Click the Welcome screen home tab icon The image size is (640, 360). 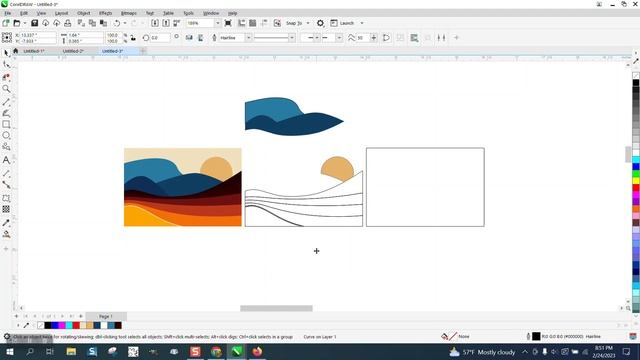[x=16, y=51]
